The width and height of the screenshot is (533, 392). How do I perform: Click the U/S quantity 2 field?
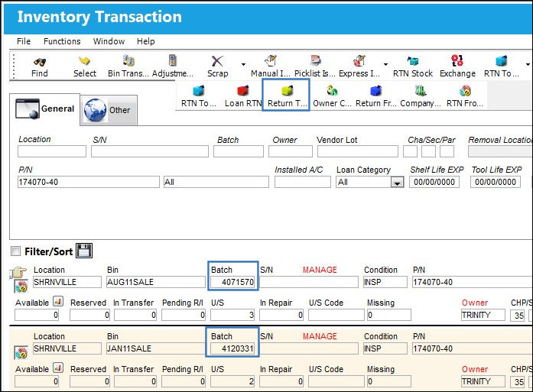tap(232, 381)
